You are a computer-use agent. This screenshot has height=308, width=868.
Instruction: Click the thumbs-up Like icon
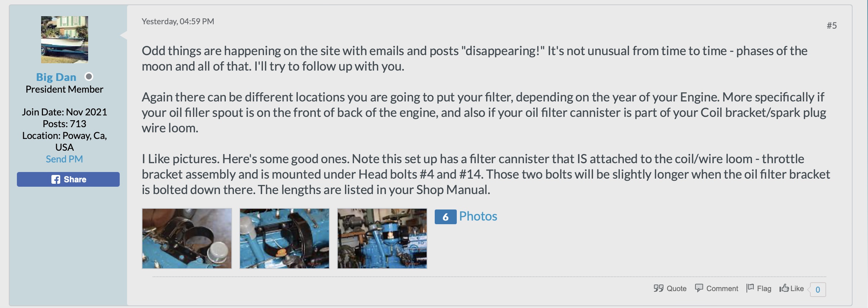pos(784,288)
